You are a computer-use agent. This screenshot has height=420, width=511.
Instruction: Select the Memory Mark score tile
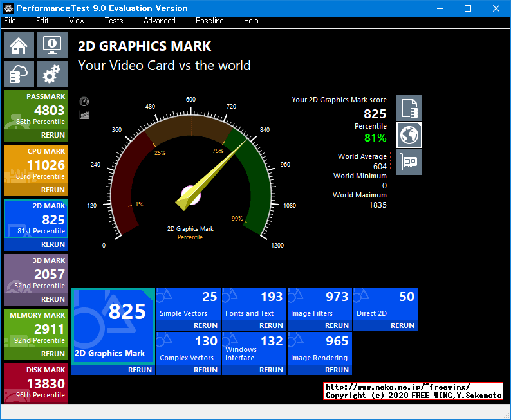coord(36,329)
